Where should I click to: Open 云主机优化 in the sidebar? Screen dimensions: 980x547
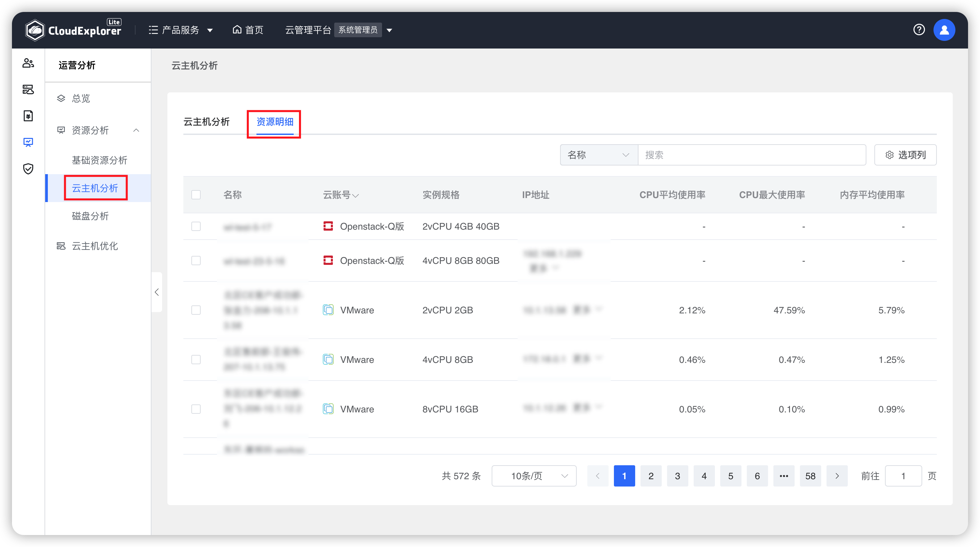[x=98, y=246]
